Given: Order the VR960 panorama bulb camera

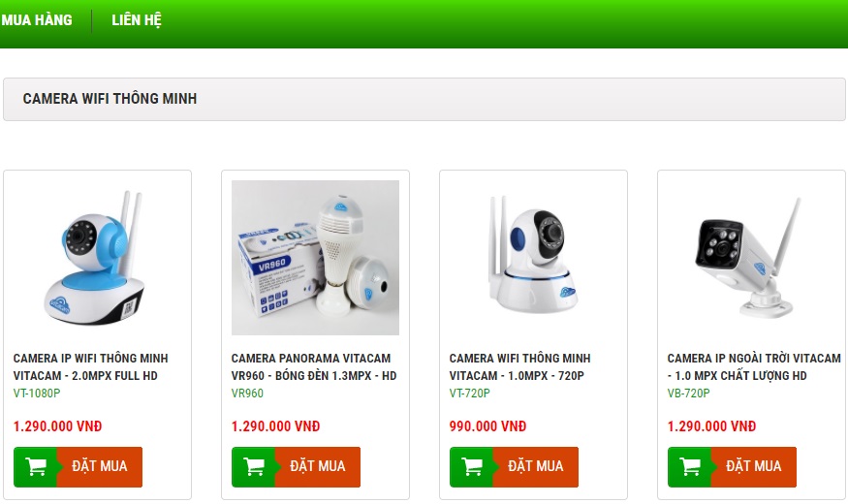Looking at the screenshot, I should (296, 467).
